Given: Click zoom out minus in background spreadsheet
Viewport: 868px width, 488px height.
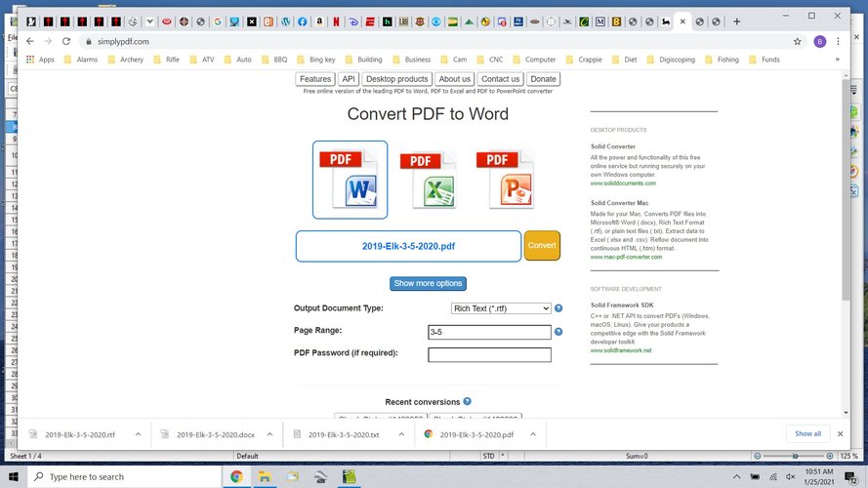Looking at the screenshot, I should click(x=758, y=456).
